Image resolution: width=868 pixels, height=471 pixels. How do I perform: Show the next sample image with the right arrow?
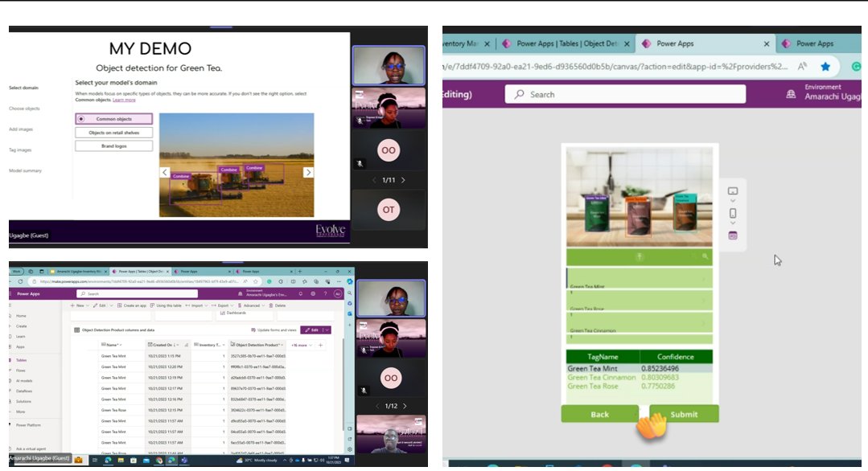pyautogui.click(x=308, y=173)
